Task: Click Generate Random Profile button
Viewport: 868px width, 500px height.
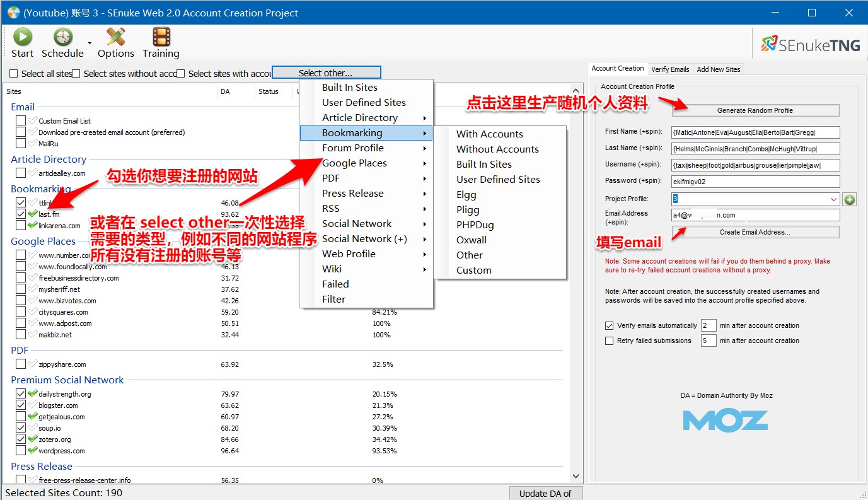Action: [x=755, y=110]
